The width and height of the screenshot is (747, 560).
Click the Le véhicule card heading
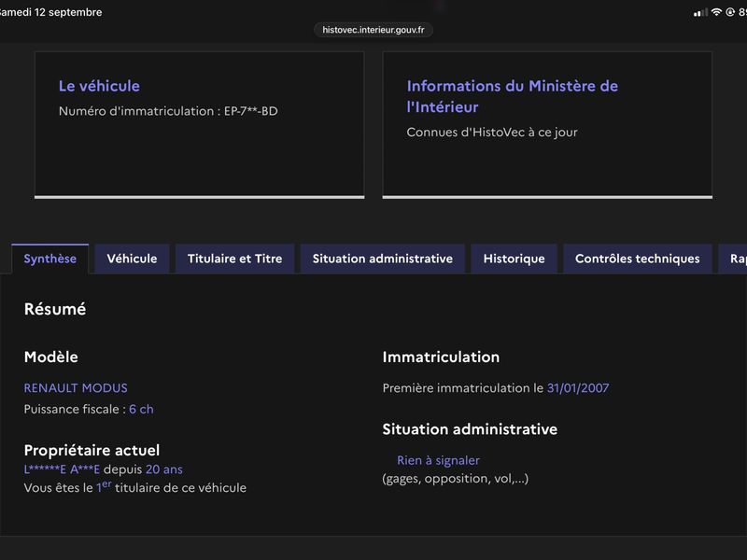coord(99,86)
